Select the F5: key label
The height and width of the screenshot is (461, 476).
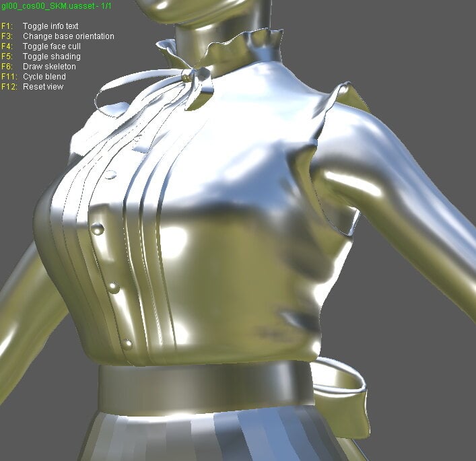point(7,57)
